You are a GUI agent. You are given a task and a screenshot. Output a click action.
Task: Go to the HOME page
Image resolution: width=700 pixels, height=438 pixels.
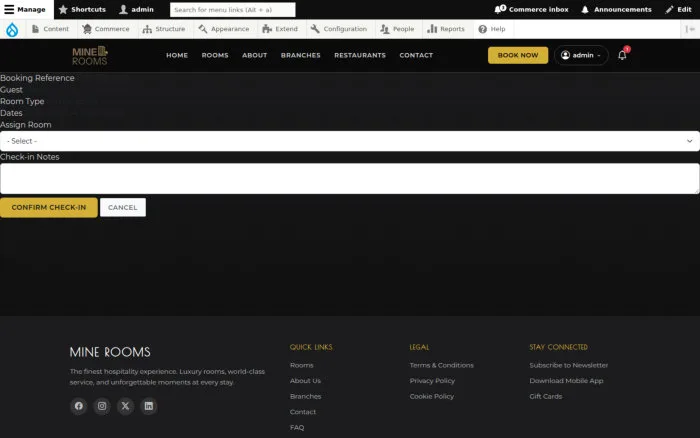177,55
